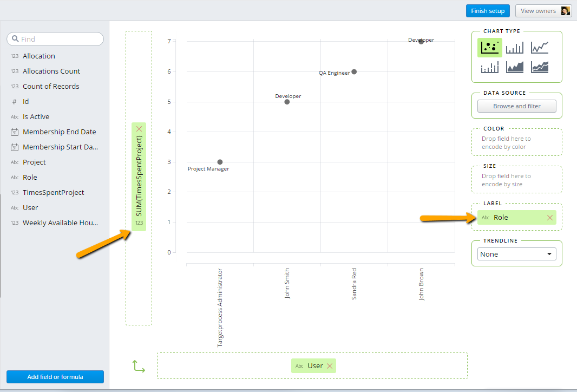Screen dimensions: 577x392
Task: Click the View owners button
Action: [x=543, y=11]
